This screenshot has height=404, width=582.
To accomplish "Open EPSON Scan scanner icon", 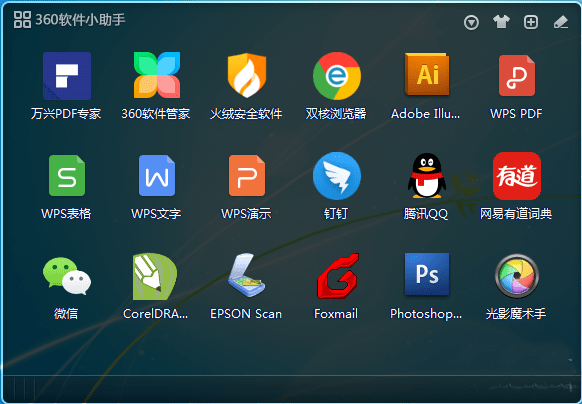I will [x=246, y=276].
